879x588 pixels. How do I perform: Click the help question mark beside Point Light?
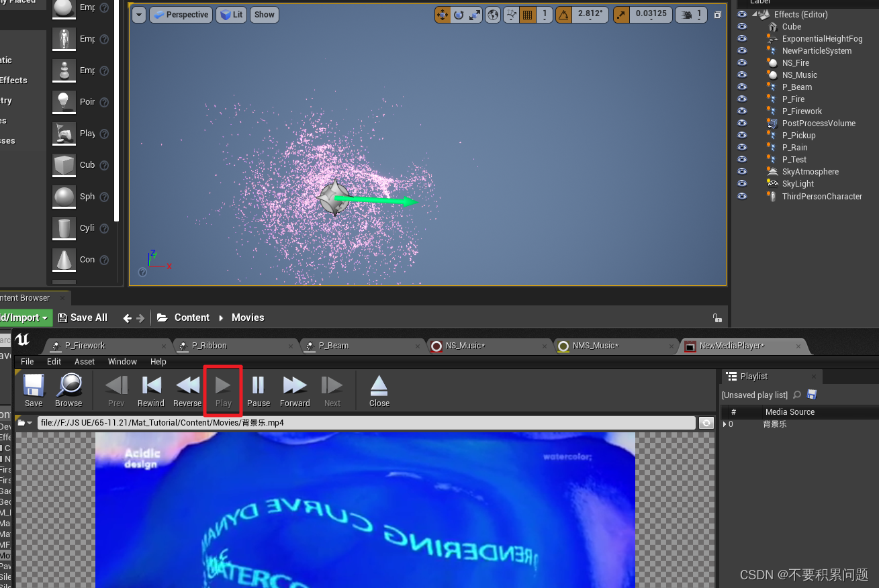pyautogui.click(x=104, y=102)
